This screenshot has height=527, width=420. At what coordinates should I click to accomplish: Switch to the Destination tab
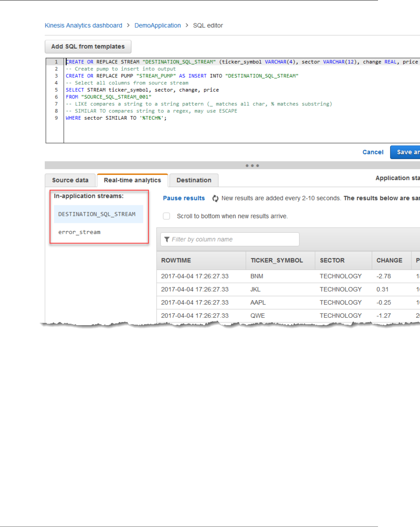(x=194, y=180)
